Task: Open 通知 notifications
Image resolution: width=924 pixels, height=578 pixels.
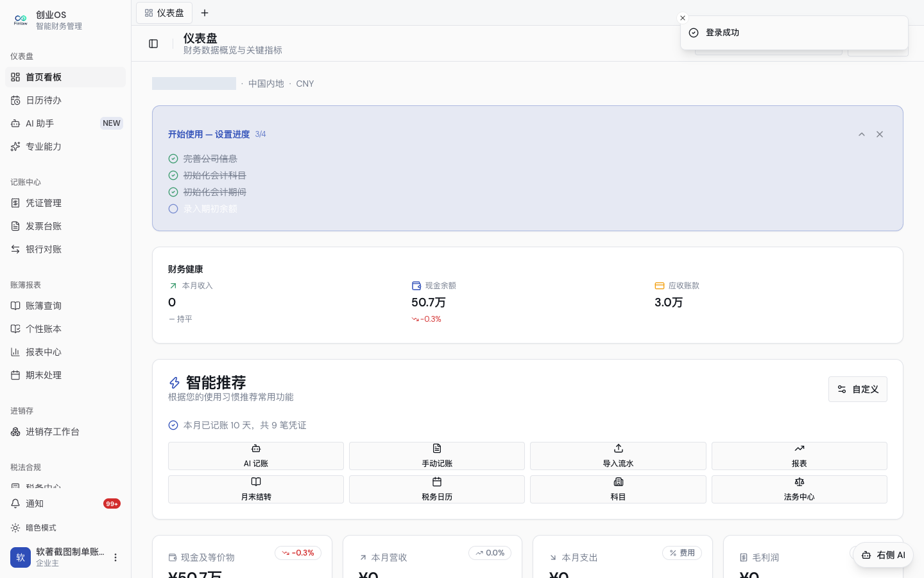Action: pyautogui.click(x=65, y=504)
